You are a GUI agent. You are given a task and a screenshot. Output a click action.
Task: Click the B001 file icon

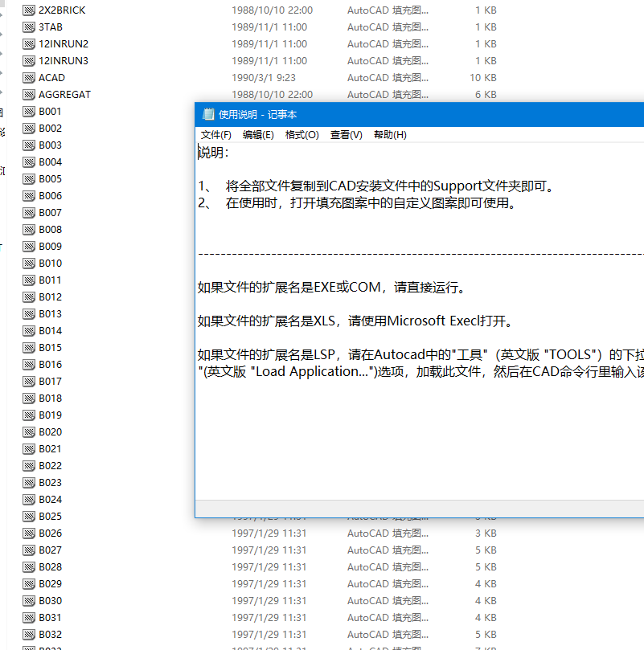point(29,112)
